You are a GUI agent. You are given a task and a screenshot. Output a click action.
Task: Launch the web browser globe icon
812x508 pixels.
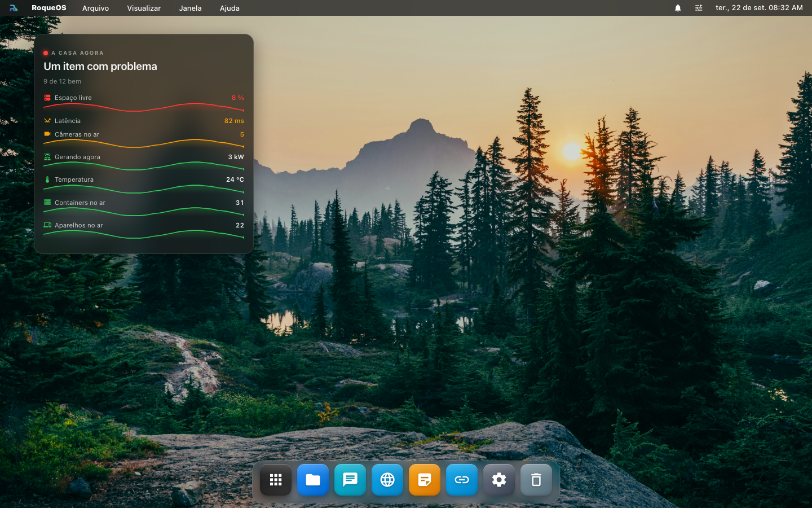pyautogui.click(x=387, y=480)
